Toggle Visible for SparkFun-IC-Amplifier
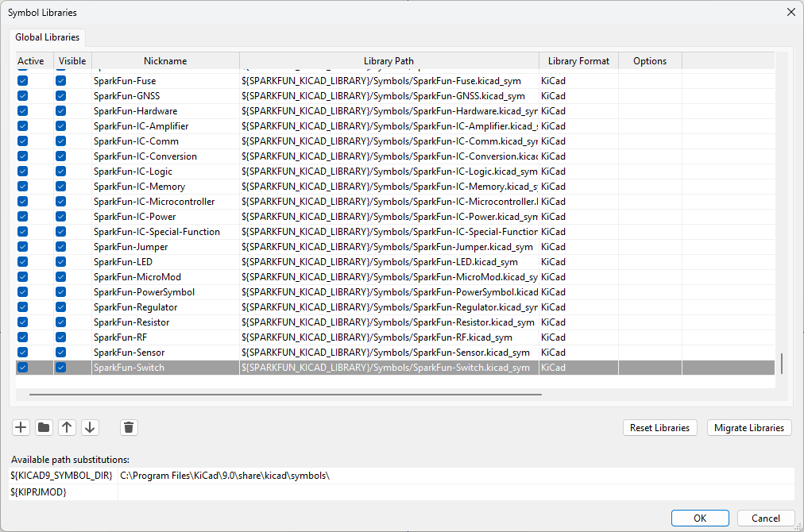 (60, 126)
